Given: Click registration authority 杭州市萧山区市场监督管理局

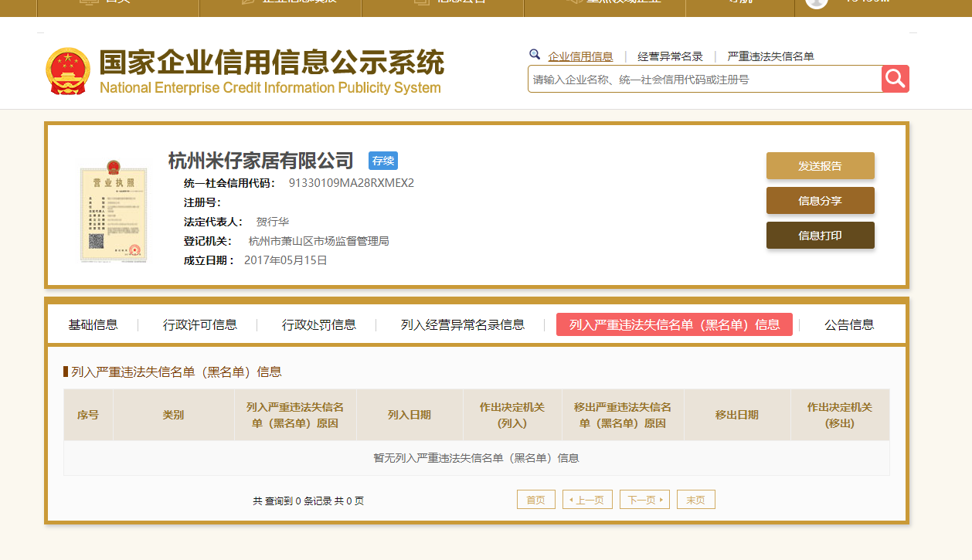Looking at the screenshot, I should click(319, 241).
